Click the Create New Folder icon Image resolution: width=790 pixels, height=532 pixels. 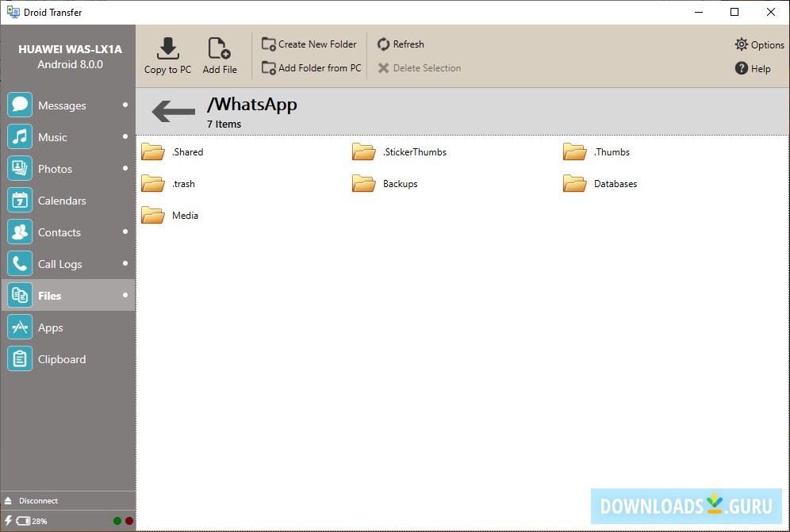269,44
